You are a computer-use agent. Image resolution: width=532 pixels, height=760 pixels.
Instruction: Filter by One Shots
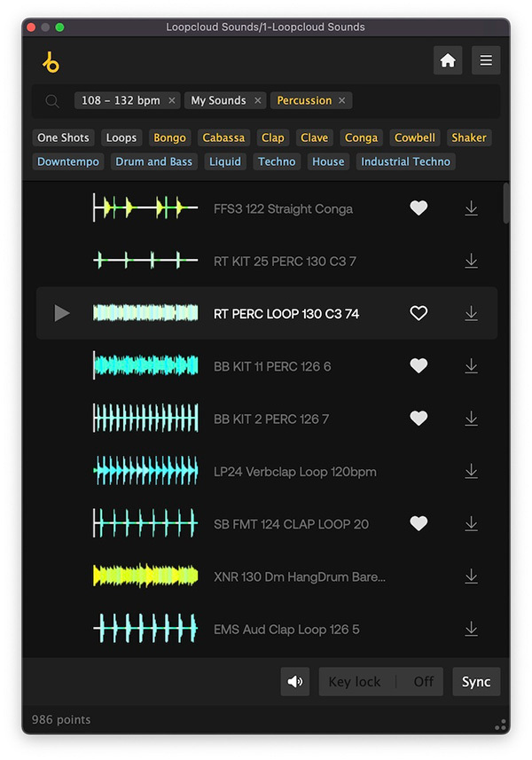pos(63,138)
